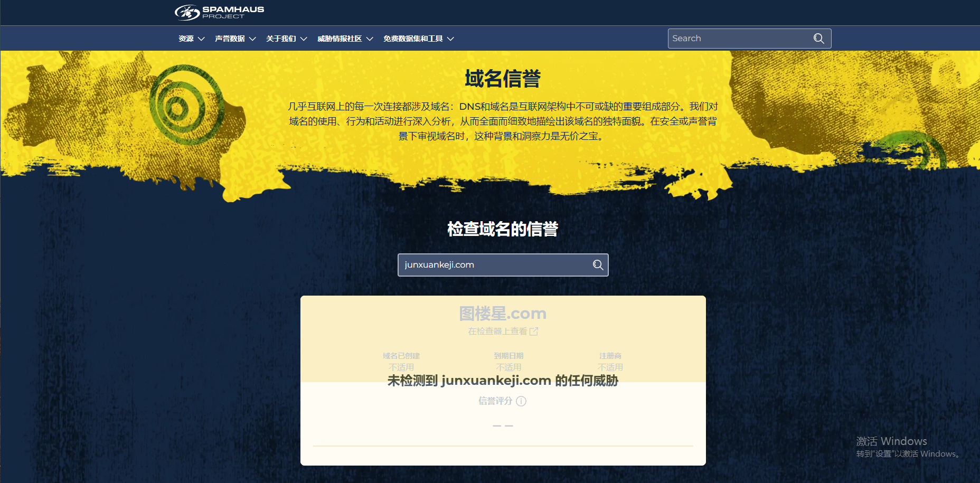
Task: Click the 未检测到 junxuankeji.com 的任何威胁 message
Action: coord(503,381)
